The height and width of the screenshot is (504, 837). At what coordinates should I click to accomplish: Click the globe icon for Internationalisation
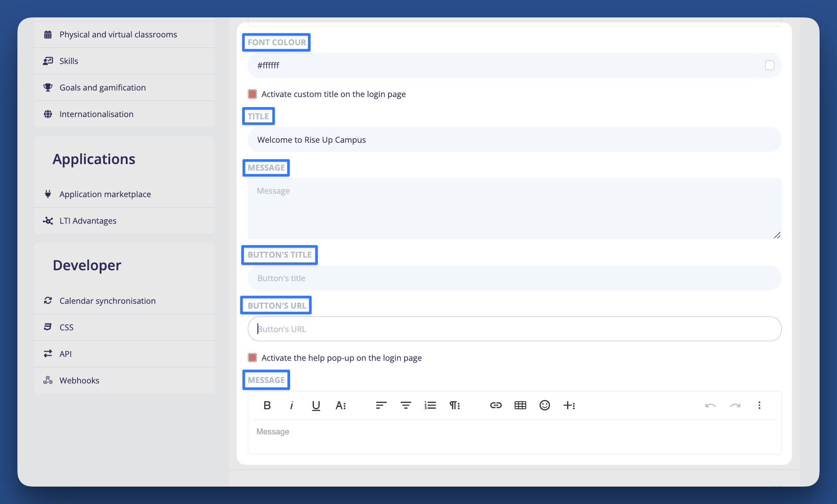48,114
